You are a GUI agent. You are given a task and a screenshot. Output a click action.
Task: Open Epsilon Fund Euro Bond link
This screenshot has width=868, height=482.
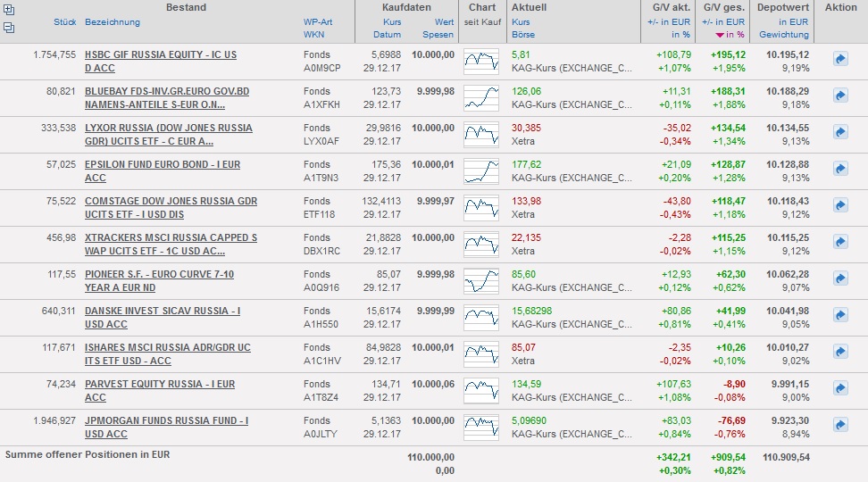point(163,171)
